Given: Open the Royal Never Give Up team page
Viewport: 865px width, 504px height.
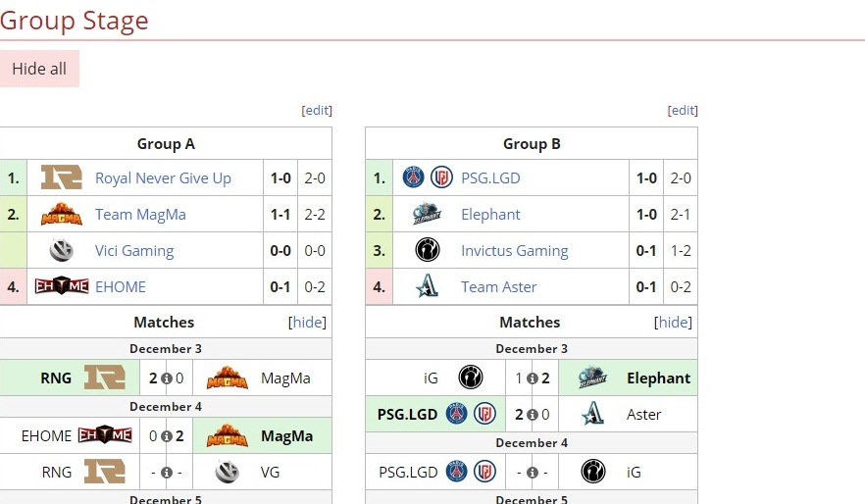Looking at the screenshot, I should (x=163, y=177).
